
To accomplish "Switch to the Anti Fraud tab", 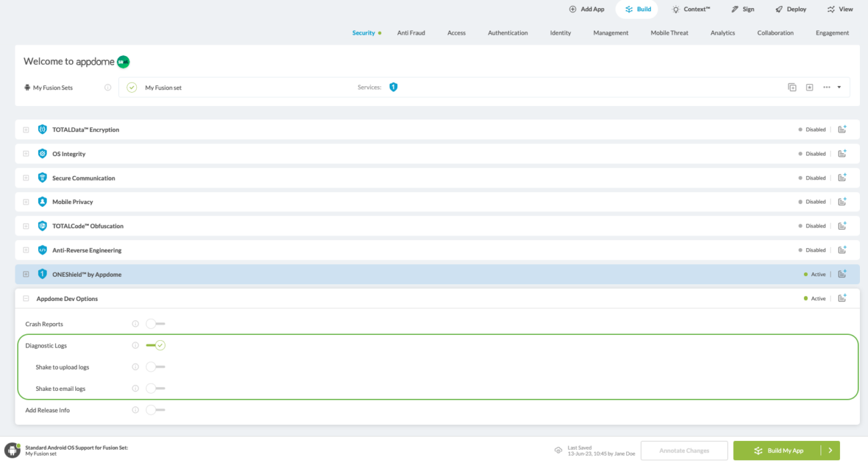I will point(411,32).
